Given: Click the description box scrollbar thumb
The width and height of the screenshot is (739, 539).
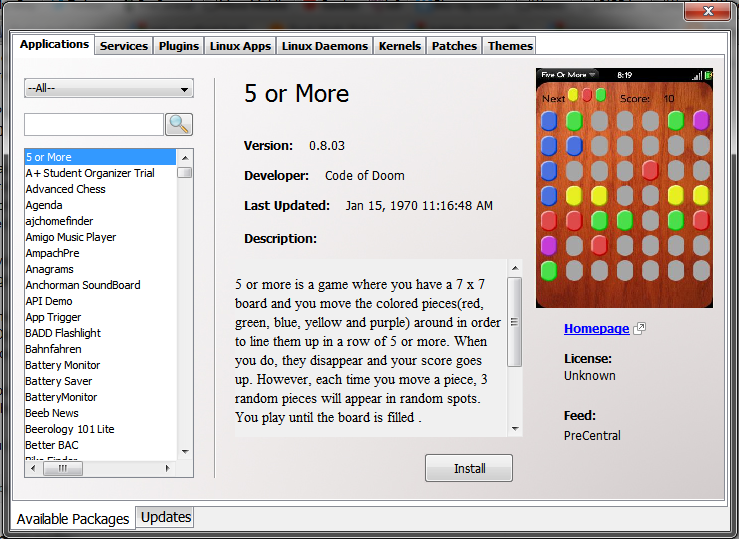Looking at the screenshot, I should 515,322.
